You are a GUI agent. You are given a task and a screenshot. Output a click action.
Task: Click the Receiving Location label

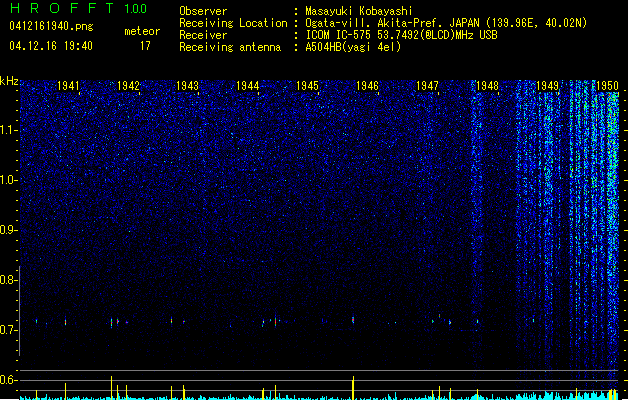tap(233, 23)
